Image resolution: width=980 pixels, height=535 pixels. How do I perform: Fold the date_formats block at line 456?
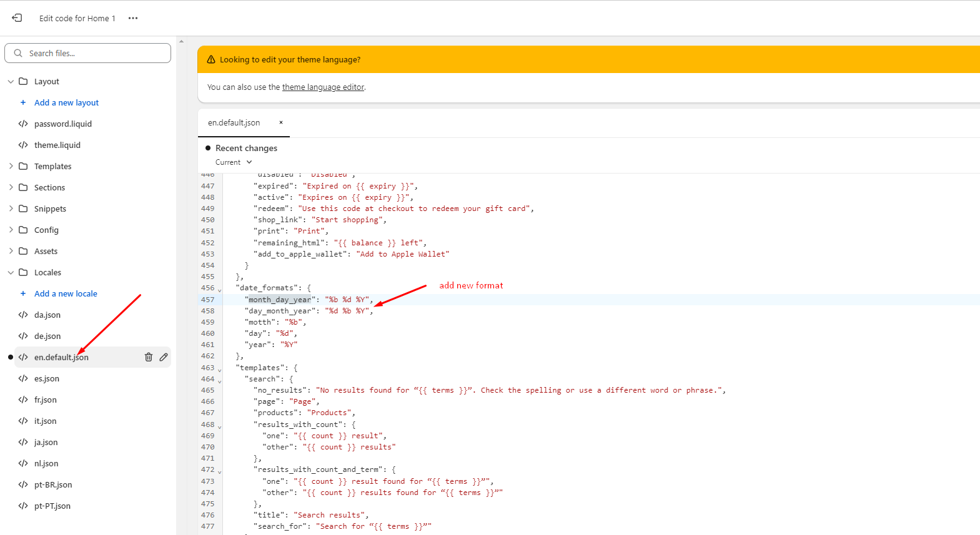click(219, 290)
